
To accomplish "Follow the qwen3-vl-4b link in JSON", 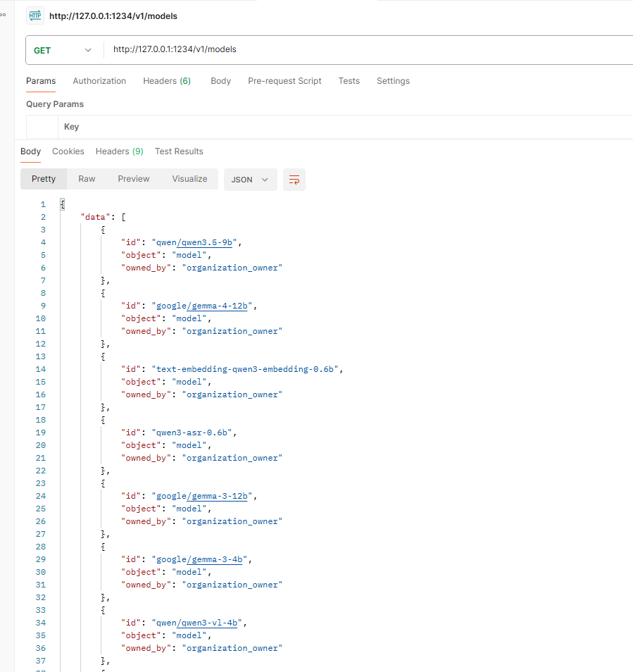I will 207,623.
